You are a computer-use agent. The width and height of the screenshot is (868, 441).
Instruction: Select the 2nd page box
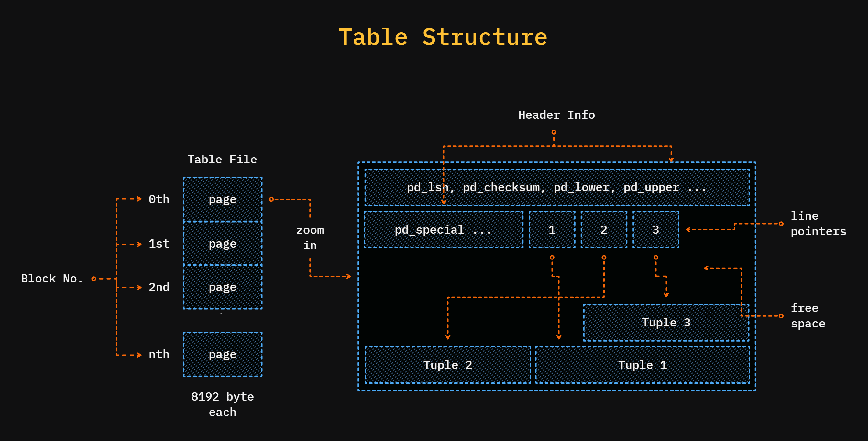click(222, 287)
